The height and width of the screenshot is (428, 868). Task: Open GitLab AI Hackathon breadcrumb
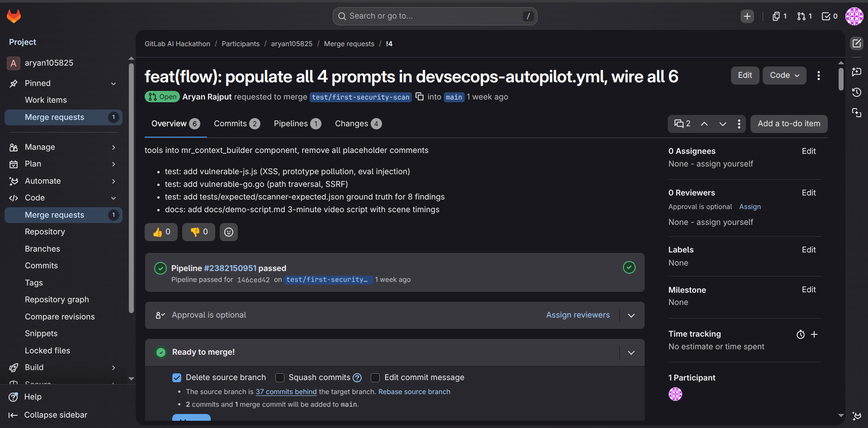point(177,44)
